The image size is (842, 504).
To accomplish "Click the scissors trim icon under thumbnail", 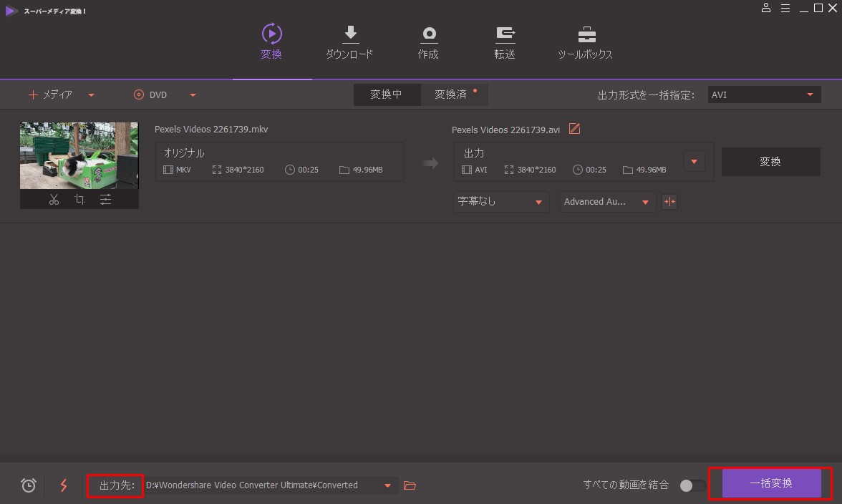I will pos(54,200).
